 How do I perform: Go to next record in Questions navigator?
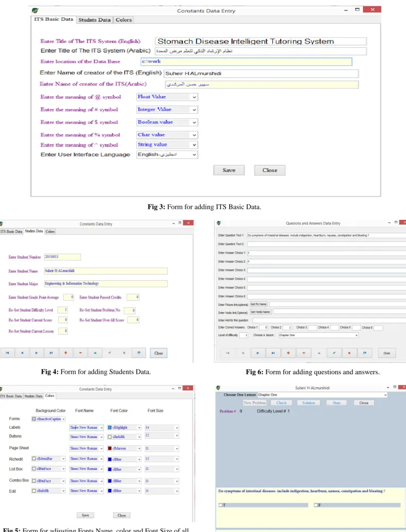258,353
